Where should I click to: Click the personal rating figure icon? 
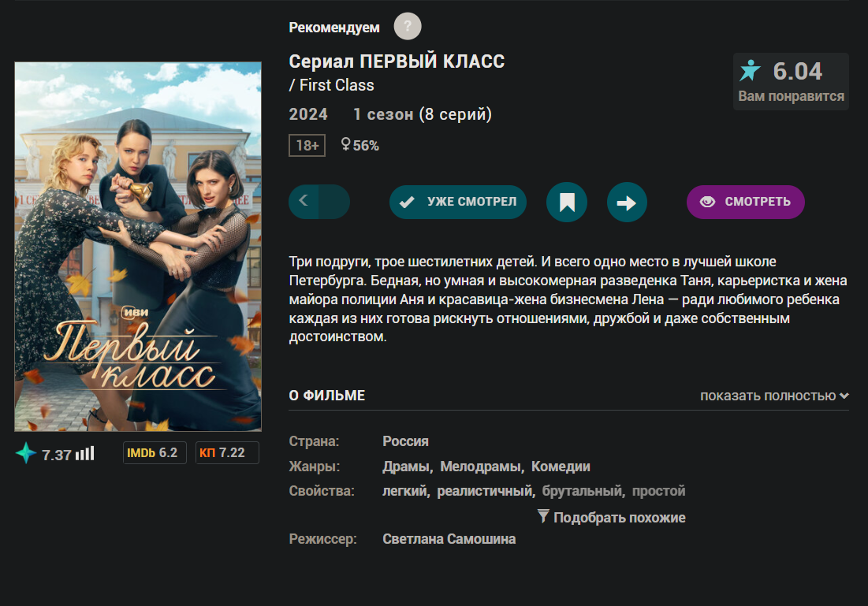coord(750,72)
